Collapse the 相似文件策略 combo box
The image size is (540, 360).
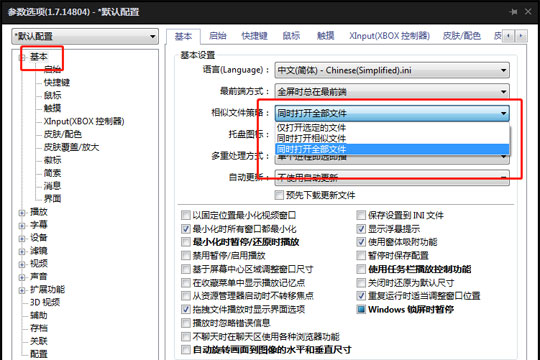[x=392, y=113]
